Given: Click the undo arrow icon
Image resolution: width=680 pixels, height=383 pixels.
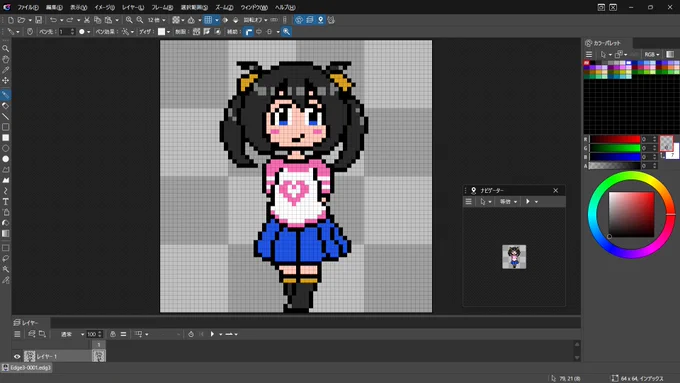Looking at the screenshot, I should 53,20.
